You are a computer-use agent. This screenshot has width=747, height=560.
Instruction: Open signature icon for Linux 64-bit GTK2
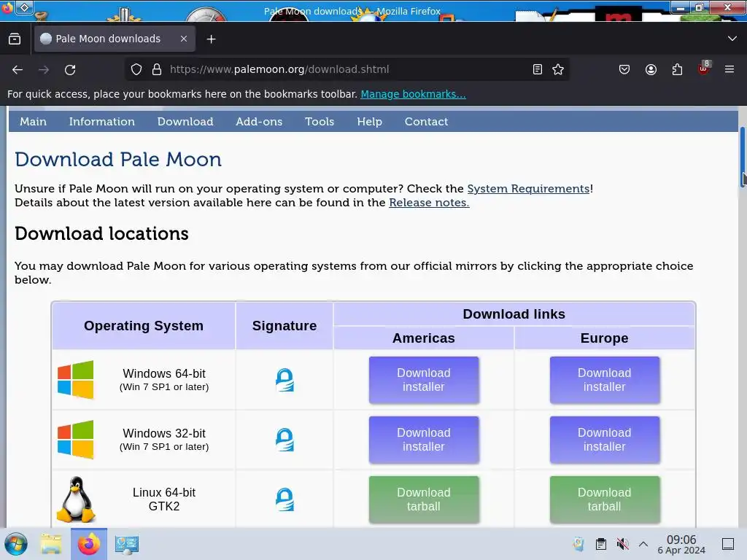coord(285,499)
